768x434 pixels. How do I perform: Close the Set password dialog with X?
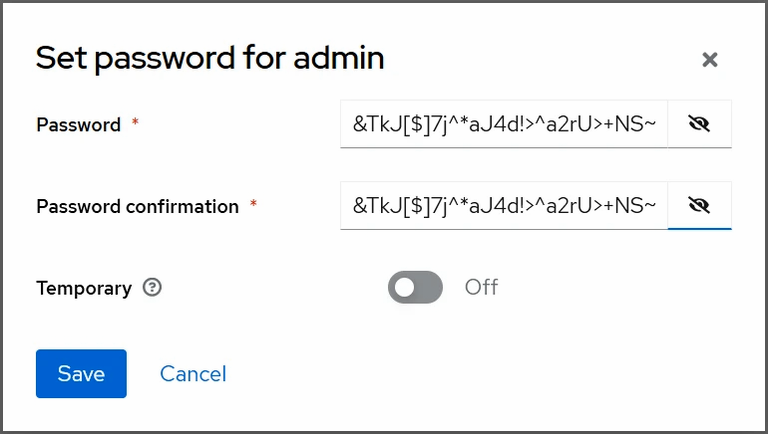[710, 60]
